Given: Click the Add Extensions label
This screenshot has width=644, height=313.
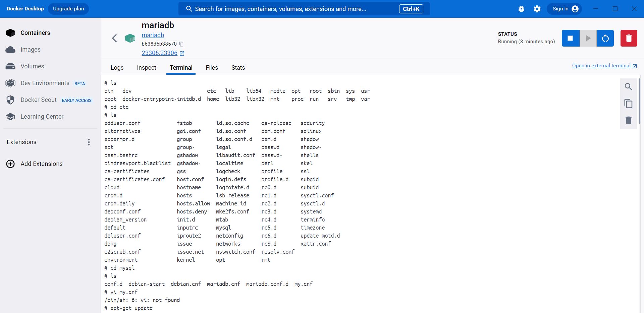Looking at the screenshot, I should (42, 164).
